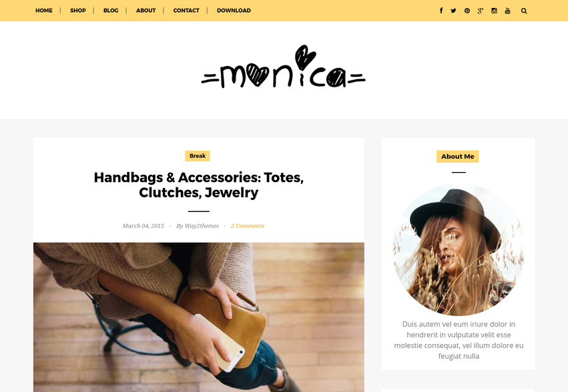Viewport: 568px width, 392px height.
Task: Click the search magnifier icon
Action: point(524,11)
